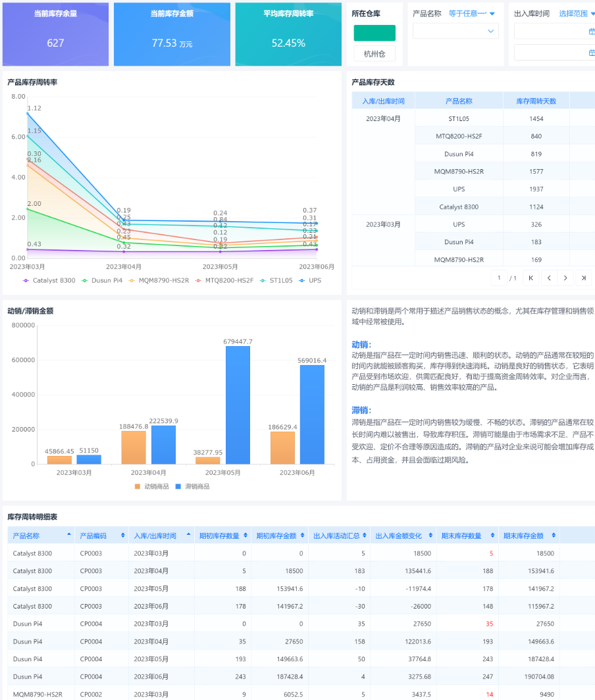This screenshot has height=700, width=595.
Task: Click 2023年04月 动销商品 bar 188476.8
Action: [x=134, y=447]
